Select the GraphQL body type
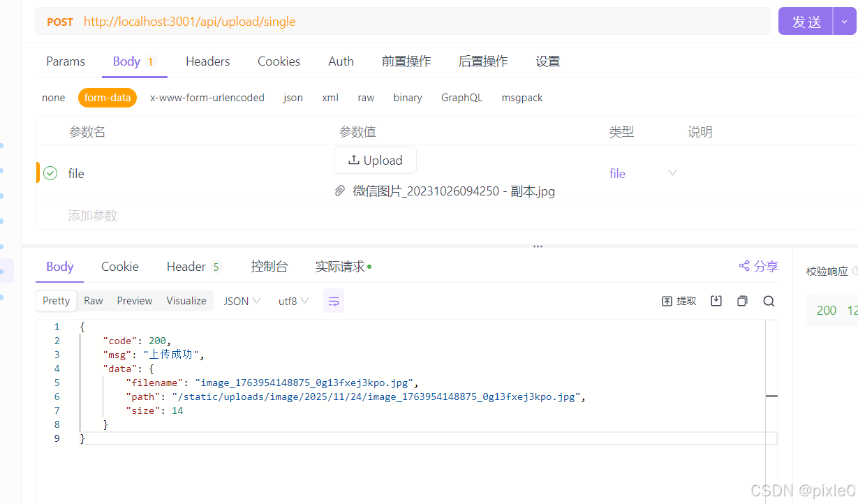 click(x=461, y=98)
